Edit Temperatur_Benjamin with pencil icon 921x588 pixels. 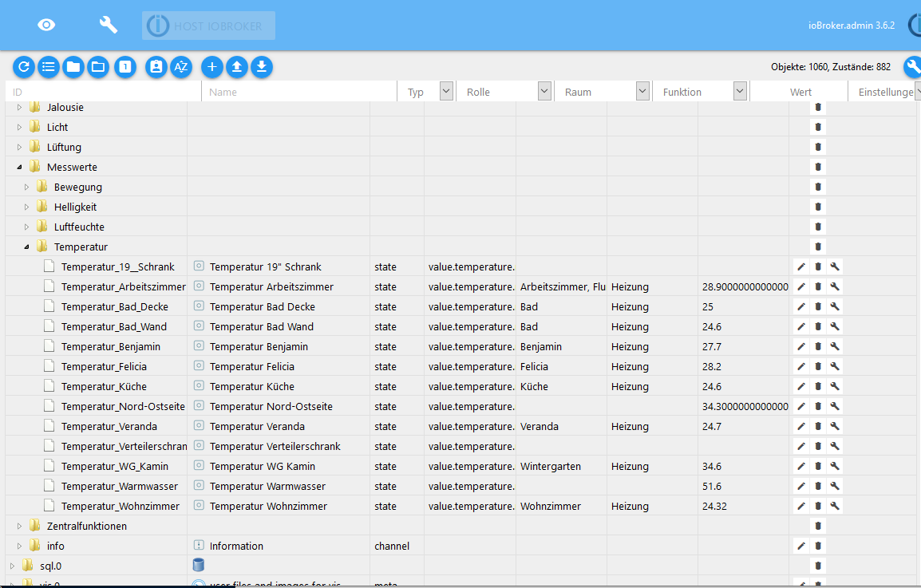tap(801, 346)
